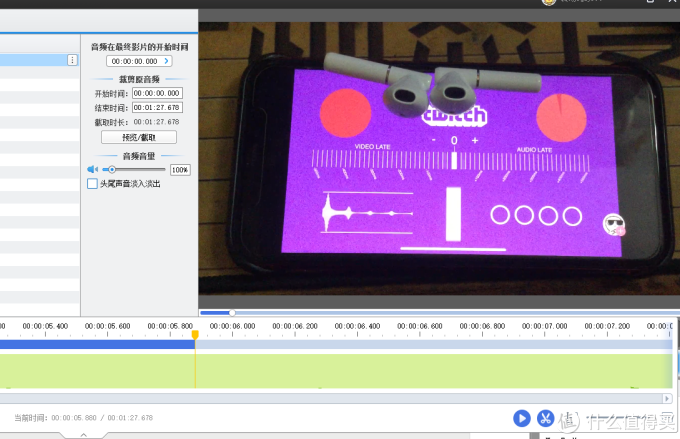Play the video preview
Viewport: 680px width, 439px height.
click(x=522, y=418)
